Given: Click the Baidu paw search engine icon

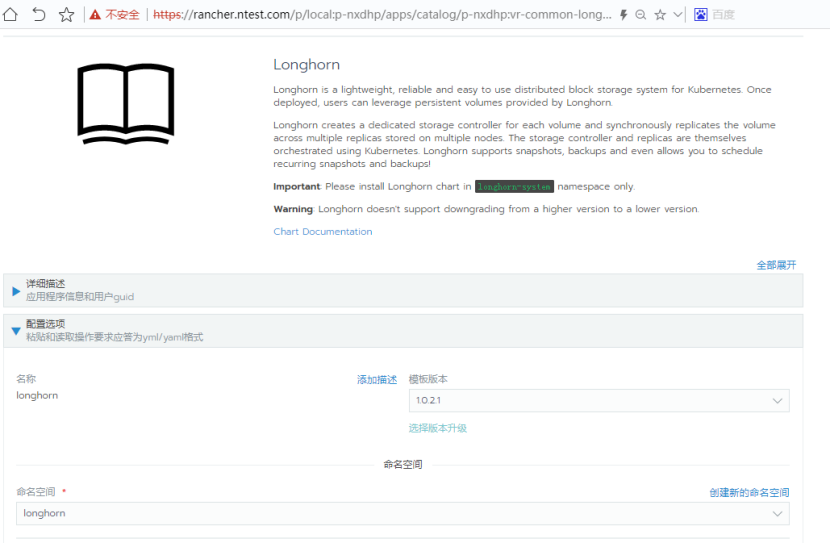Looking at the screenshot, I should pyautogui.click(x=701, y=15).
